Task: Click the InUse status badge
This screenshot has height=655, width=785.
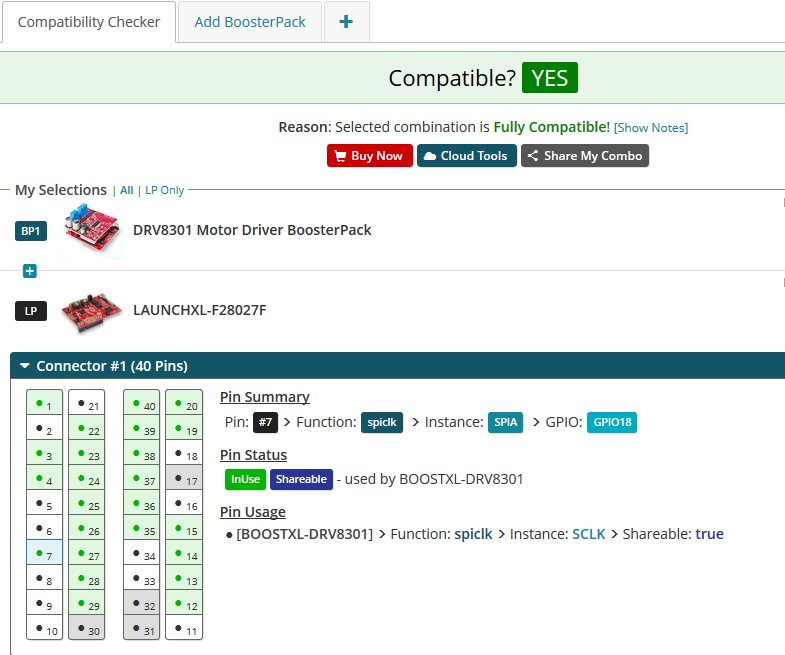Action: (245, 479)
